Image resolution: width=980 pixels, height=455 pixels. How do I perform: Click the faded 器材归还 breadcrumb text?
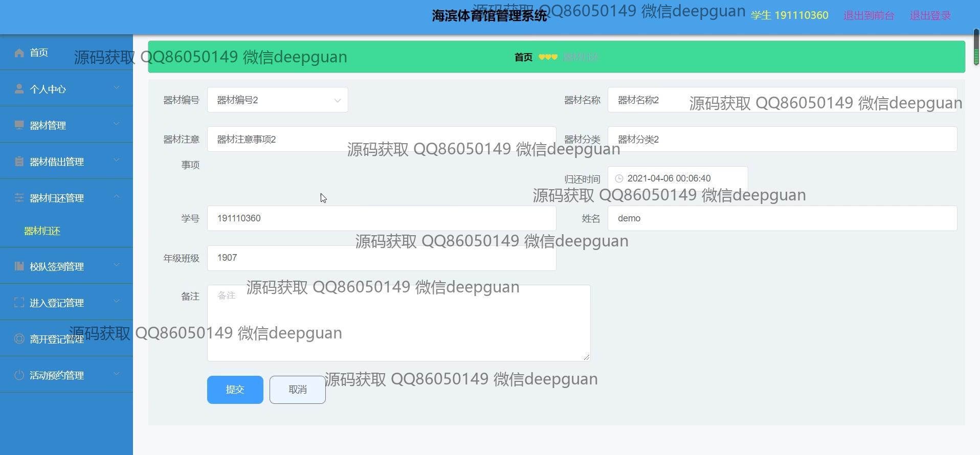[581, 57]
